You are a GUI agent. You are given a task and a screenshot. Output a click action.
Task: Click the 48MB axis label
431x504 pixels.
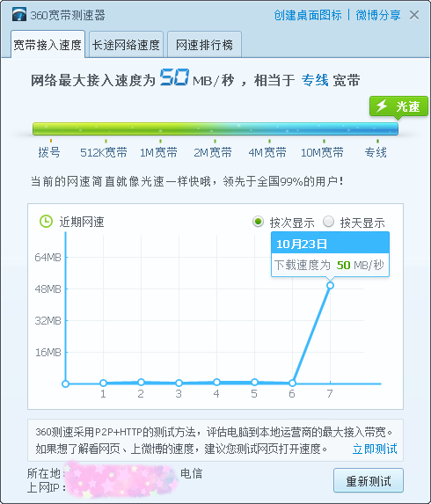[47, 289]
